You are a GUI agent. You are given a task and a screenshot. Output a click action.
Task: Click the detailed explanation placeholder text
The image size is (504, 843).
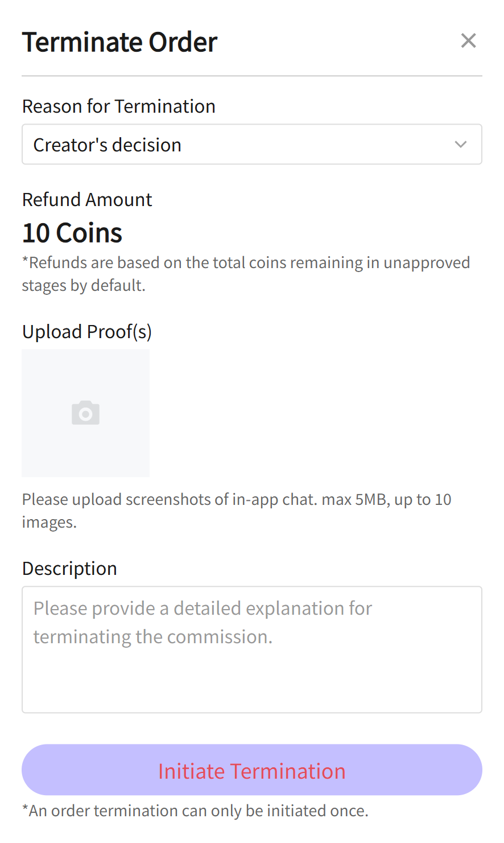[203, 622]
